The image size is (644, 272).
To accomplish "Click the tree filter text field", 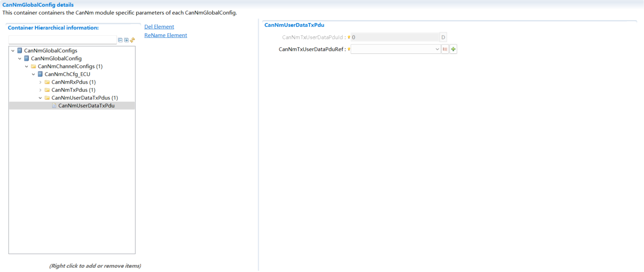I will pos(62,40).
